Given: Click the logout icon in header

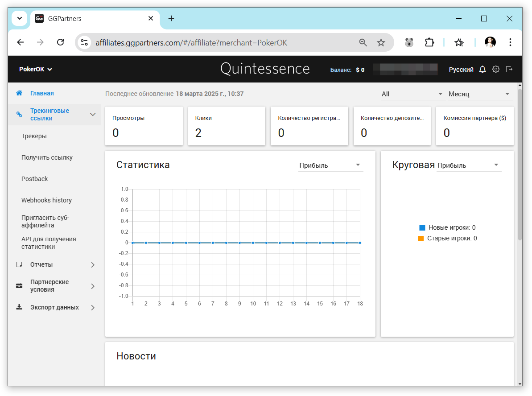Looking at the screenshot, I should point(509,70).
